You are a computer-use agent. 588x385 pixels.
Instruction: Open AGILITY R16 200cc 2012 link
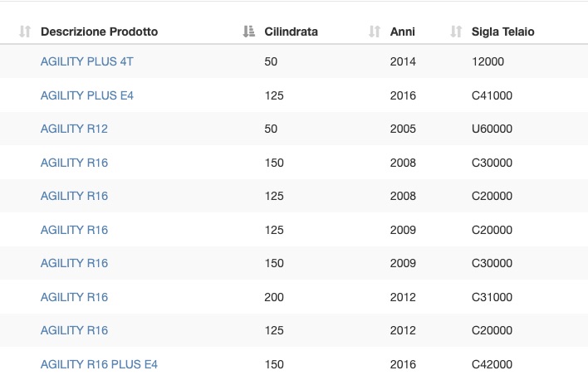[x=74, y=297]
